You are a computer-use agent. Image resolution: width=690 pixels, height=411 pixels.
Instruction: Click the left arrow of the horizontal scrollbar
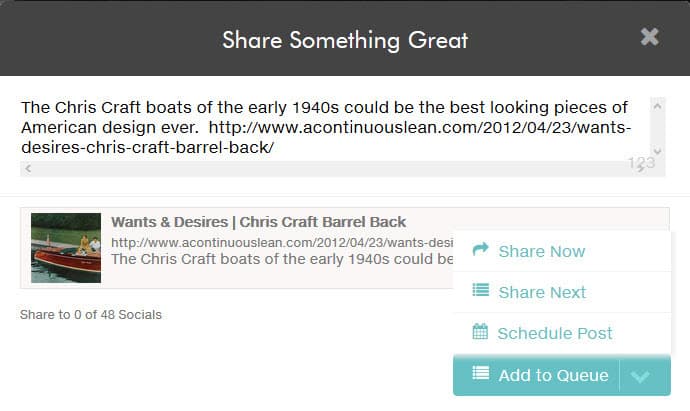point(27,169)
